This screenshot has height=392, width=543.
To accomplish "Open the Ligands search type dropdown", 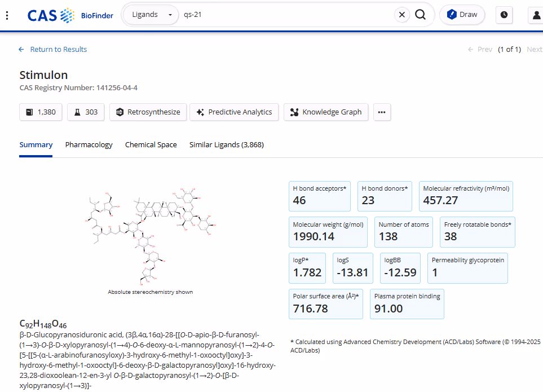I will pos(151,15).
